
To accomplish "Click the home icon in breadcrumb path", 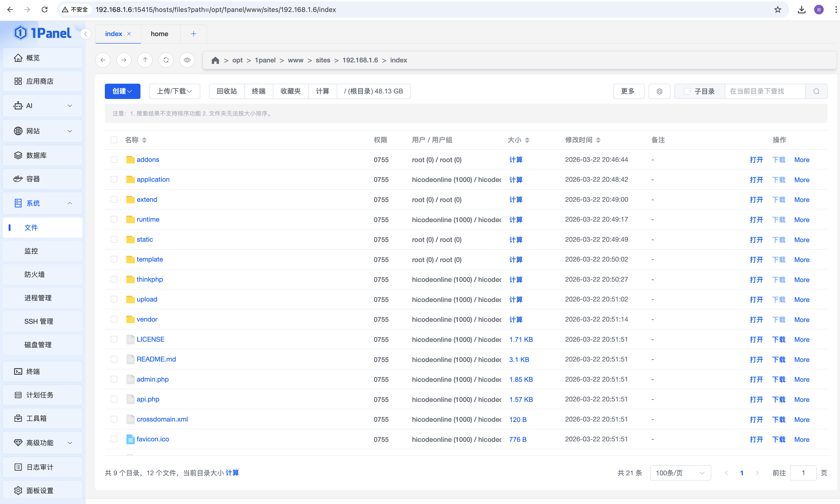I will coord(215,60).
